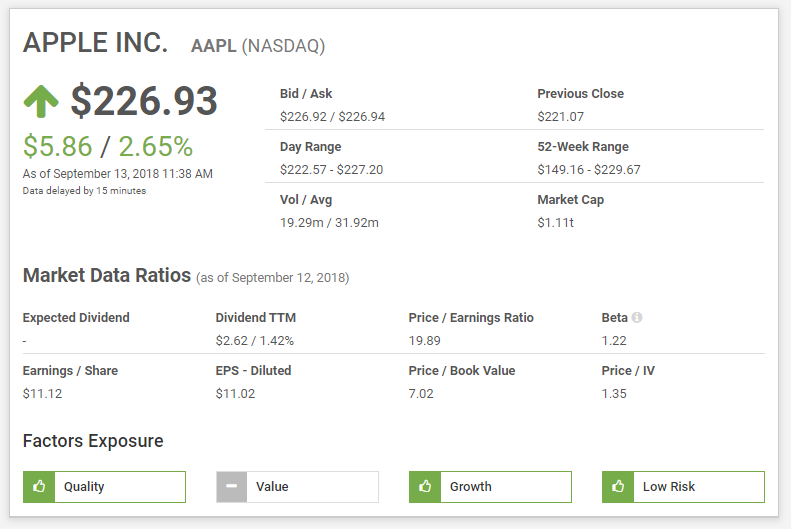
Task: Click the Price / IV label
Action: [x=628, y=371]
